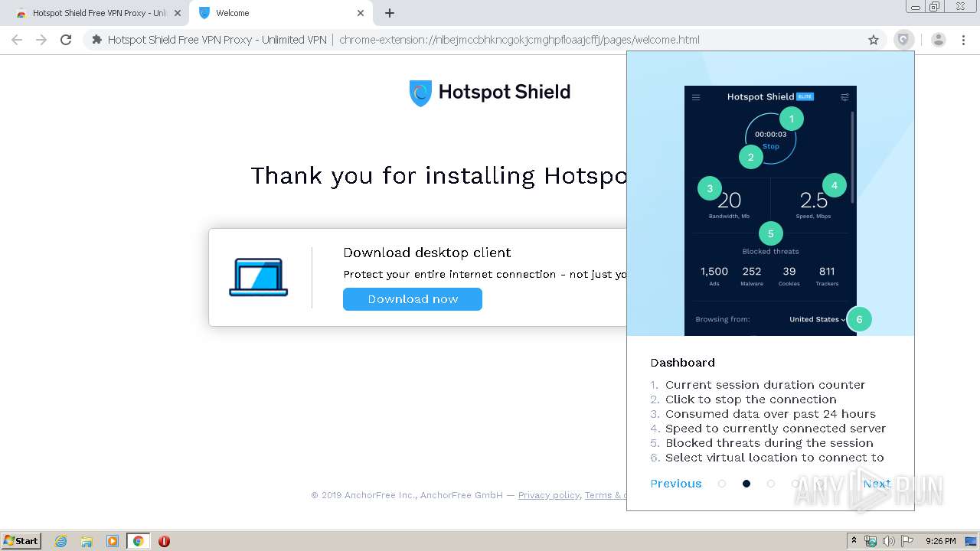Open the hamburger menu in dashboard preview
The height and width of the screenshot is (551, 980).
tap(696, 97)
